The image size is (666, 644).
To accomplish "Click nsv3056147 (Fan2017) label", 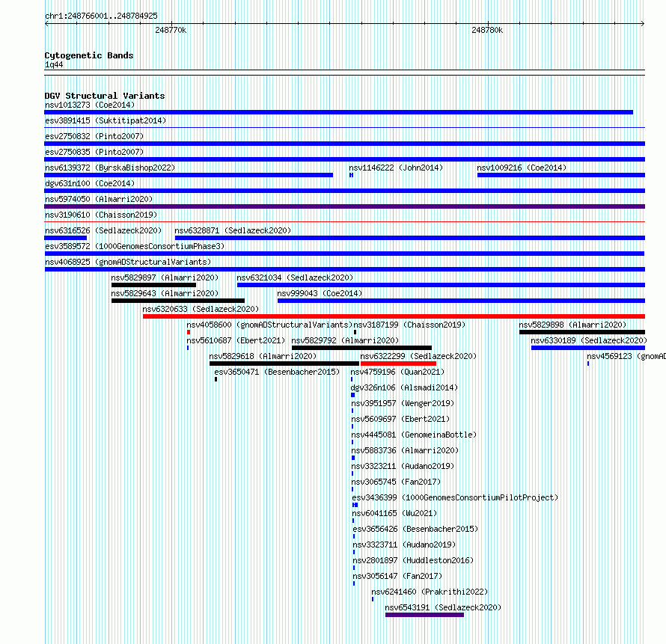I will coord(397,576).
